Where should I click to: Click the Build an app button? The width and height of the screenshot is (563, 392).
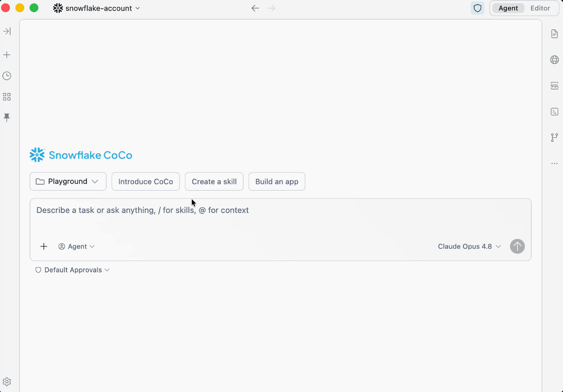click(x=277, y=181)
